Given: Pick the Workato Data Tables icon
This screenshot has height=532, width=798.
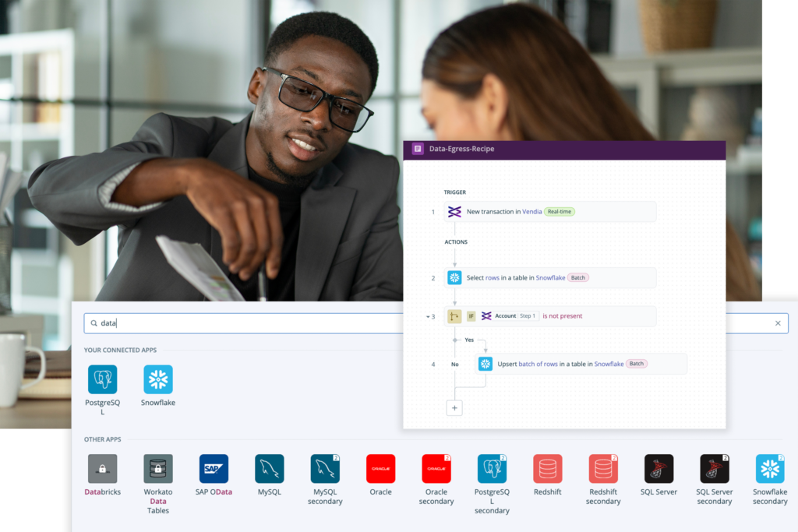Looking at the screenshot, I should coord(157,468).
